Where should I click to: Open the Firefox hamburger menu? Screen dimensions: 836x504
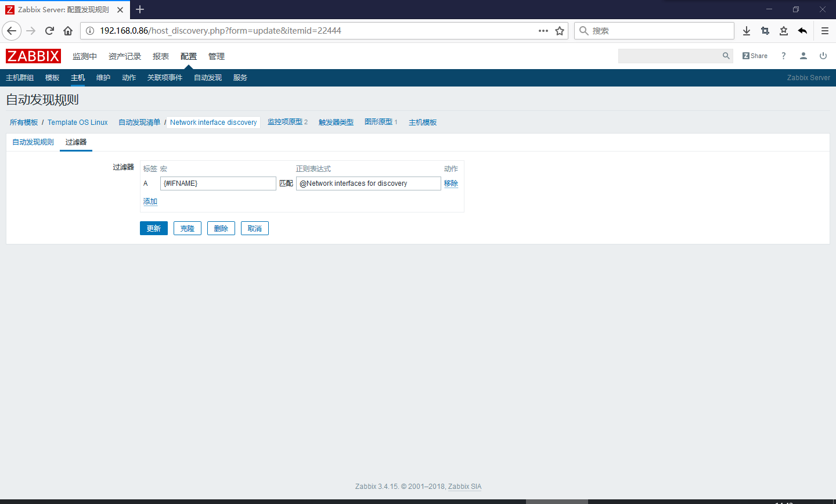pos(824,31)
